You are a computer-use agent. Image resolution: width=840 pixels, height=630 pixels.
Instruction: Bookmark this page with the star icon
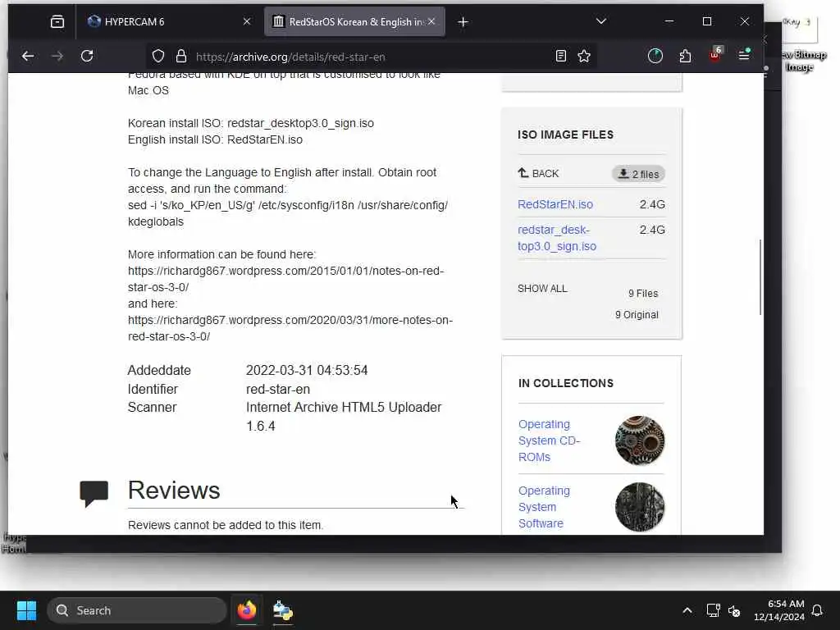pos(584,57)
